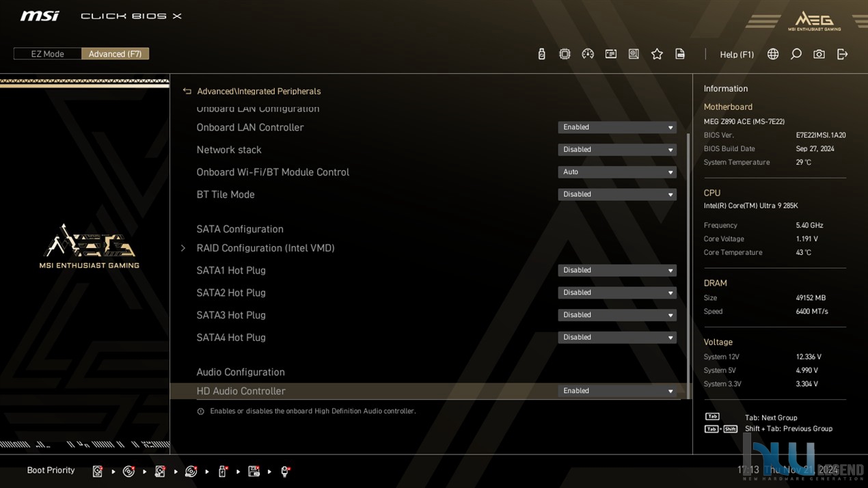This screenshot has width=868, height=488.
Task: Select Onboard Wi-Fi/BT Module Control label
Action: [x=273, y=172]
